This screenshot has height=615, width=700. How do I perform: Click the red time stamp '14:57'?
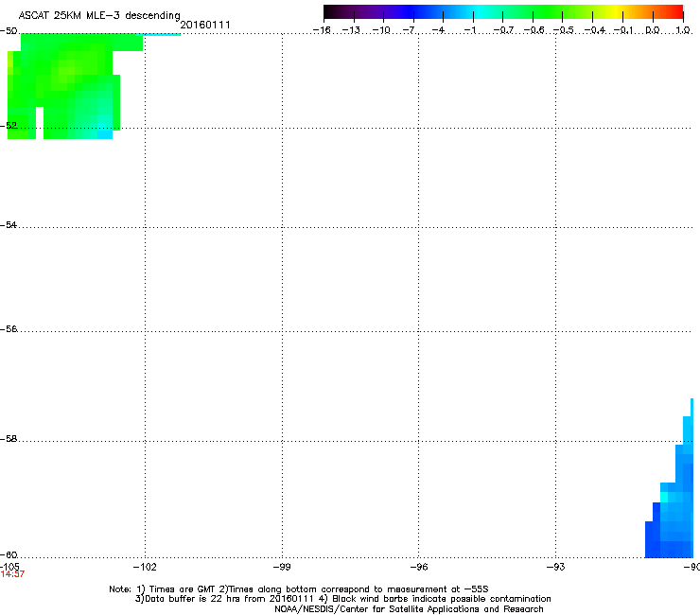12,574
